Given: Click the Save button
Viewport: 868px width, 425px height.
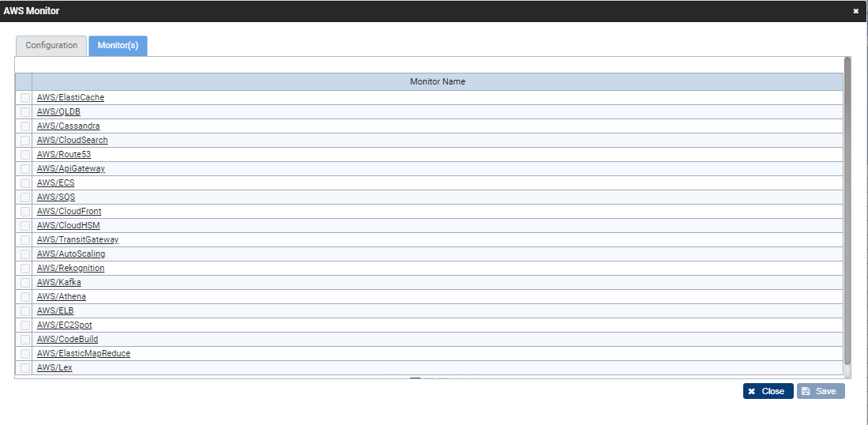Looking at the screenshot, I should click(x=821, y=391).
